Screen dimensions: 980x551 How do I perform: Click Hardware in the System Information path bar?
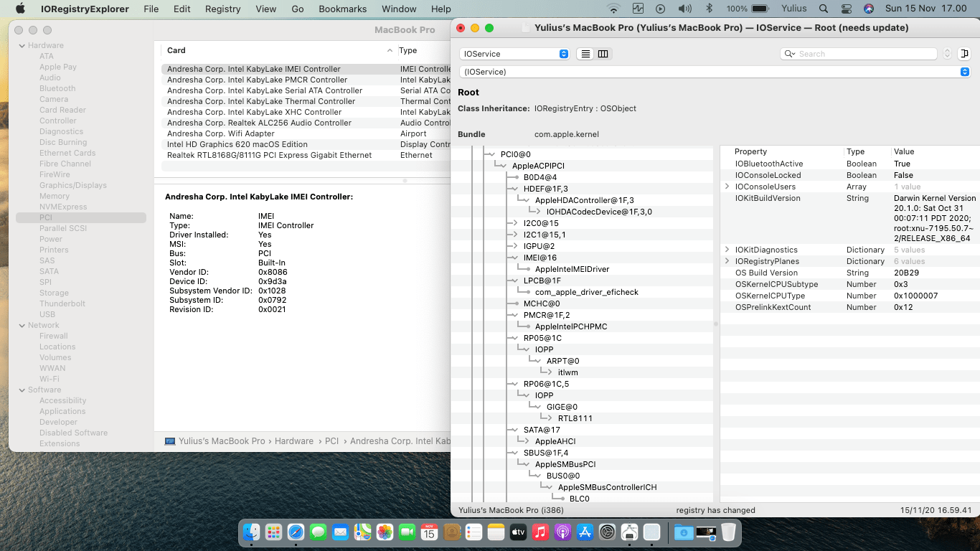click(294, 441)
